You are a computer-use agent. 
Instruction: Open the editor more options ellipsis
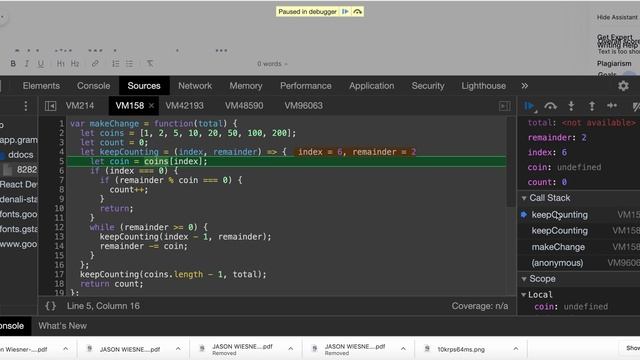coord(221,51)
